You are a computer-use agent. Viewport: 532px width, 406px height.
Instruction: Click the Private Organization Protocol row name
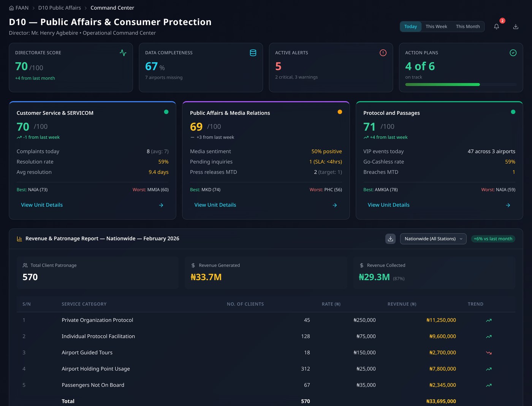click(x=97, y=320)
